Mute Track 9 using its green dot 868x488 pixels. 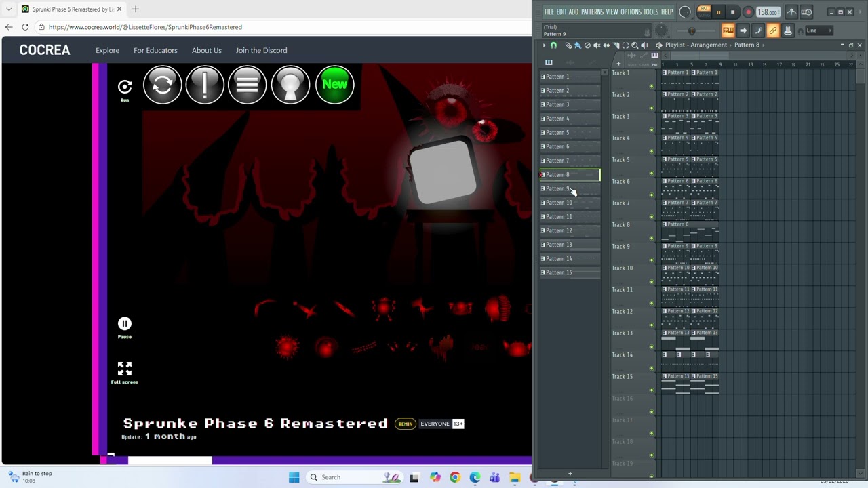click(652, 260)
